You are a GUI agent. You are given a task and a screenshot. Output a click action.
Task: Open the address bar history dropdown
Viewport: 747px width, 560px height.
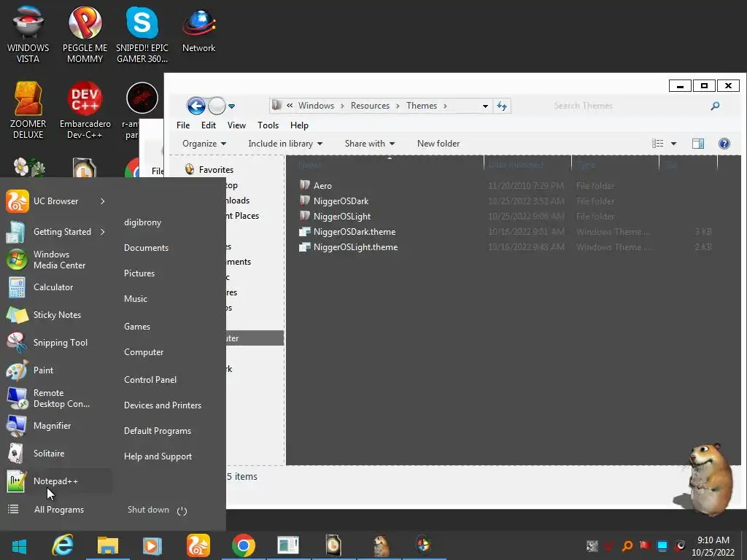(485, 106)
